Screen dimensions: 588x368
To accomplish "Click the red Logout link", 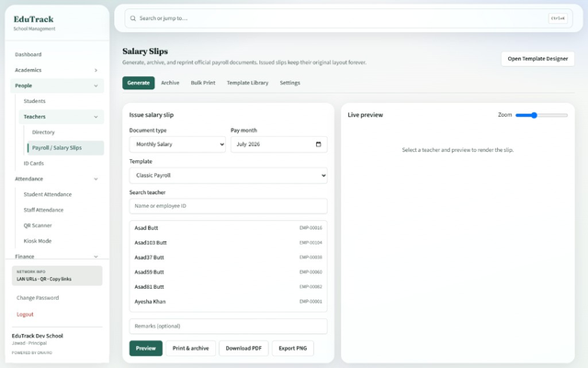I will pyautogui.click(x=25, y=315).
